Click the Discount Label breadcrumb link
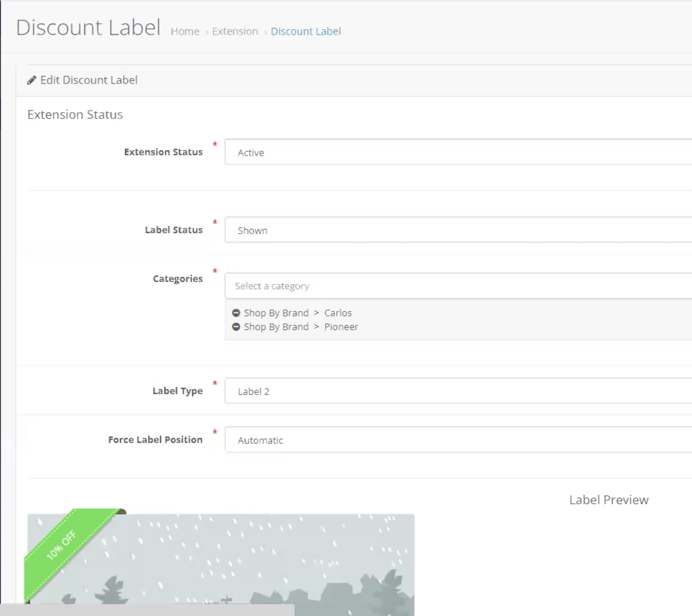Viewport: 692px width, 616px height. [x=306, y=31]
